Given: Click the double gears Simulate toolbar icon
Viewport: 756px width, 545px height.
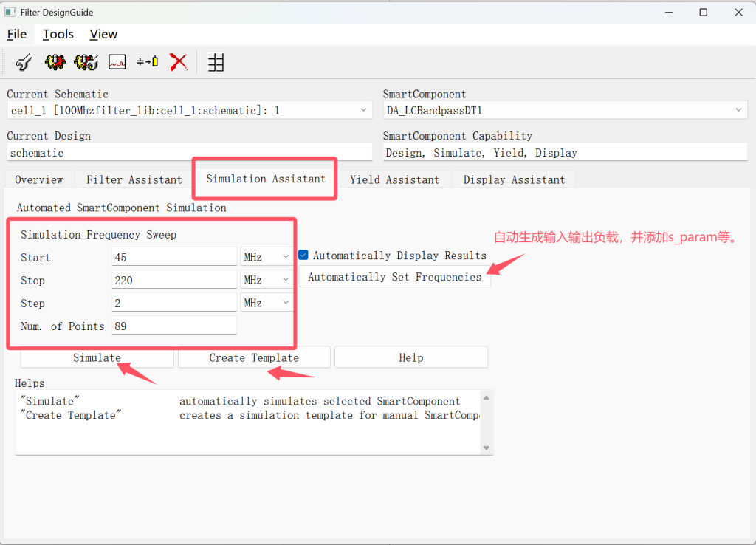Looking at the screenshot, I should click(86, 62).
